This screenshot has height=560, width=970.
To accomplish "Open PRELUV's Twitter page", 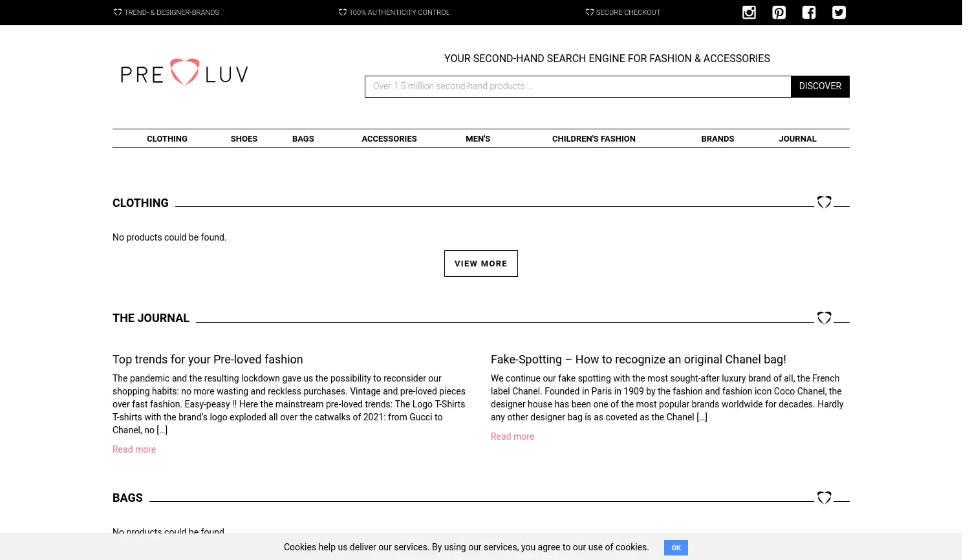I will 839,12.
